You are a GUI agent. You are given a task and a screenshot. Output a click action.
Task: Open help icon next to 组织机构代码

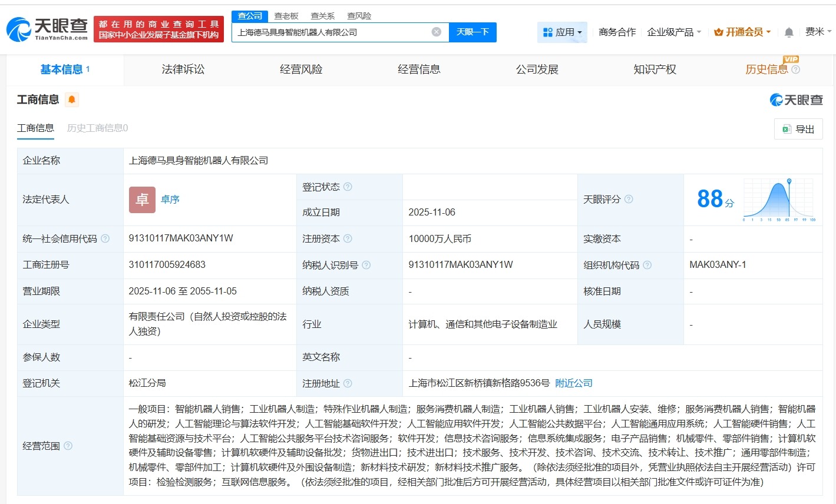click(x=647, y=265)
